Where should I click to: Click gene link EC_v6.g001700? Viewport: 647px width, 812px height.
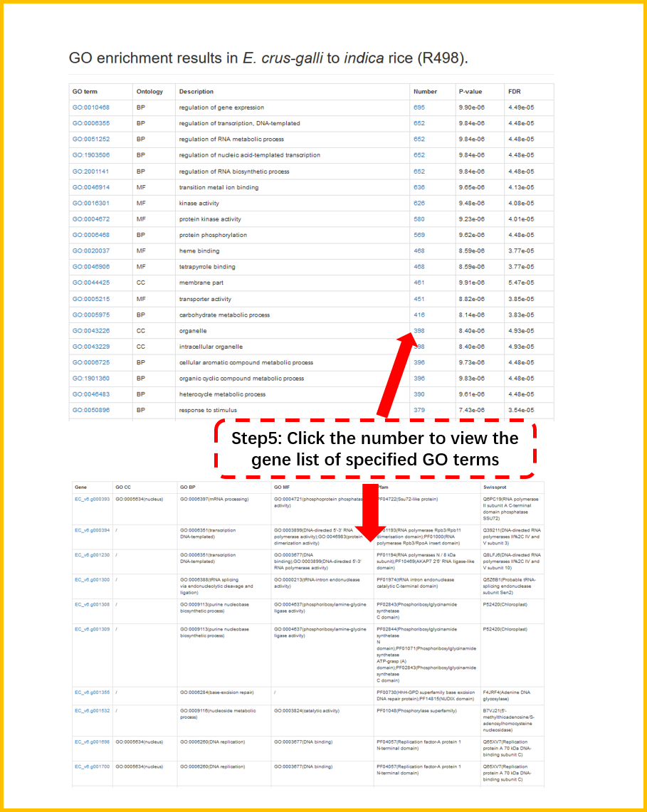(92, 766)
